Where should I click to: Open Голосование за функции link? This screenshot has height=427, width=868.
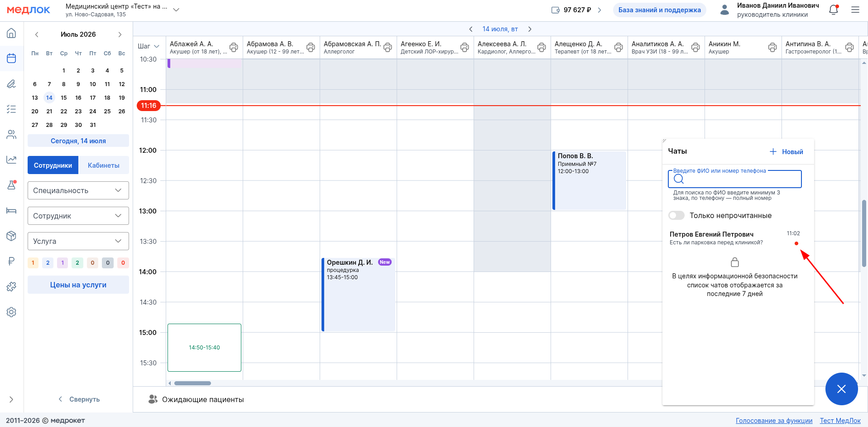774,421
